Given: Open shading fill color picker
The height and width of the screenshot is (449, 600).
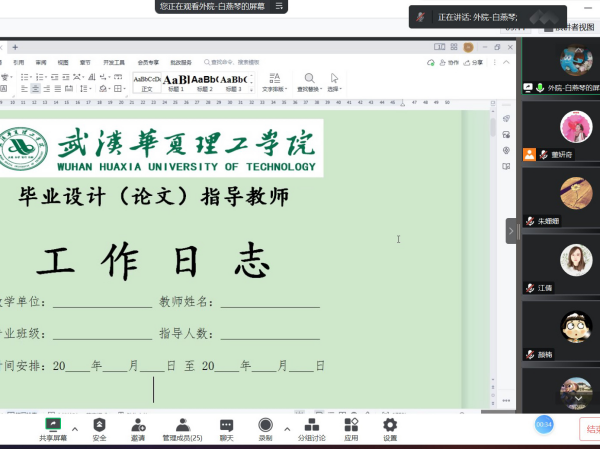Looking at the screenshot, I should coord(104,89).
